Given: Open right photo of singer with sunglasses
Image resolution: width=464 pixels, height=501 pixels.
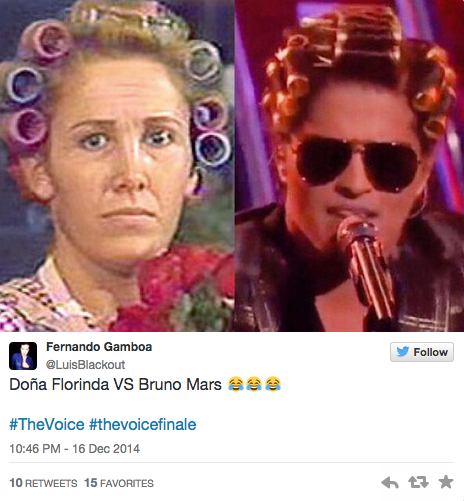Looking at the screenshot, I should pos(350,166).
